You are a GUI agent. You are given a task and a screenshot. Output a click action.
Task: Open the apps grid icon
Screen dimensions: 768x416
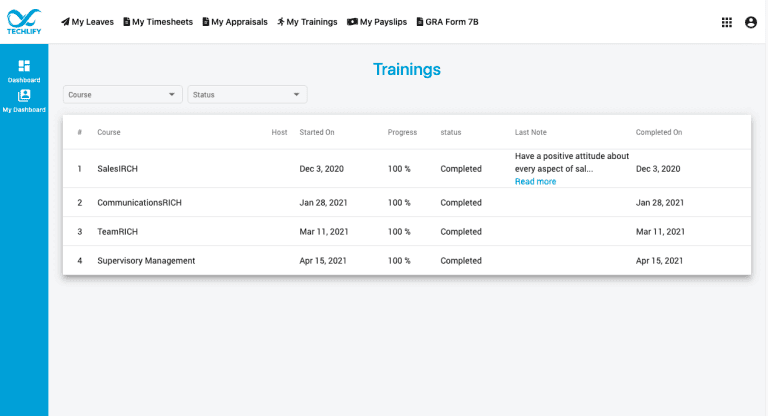(x=727, y=22)
